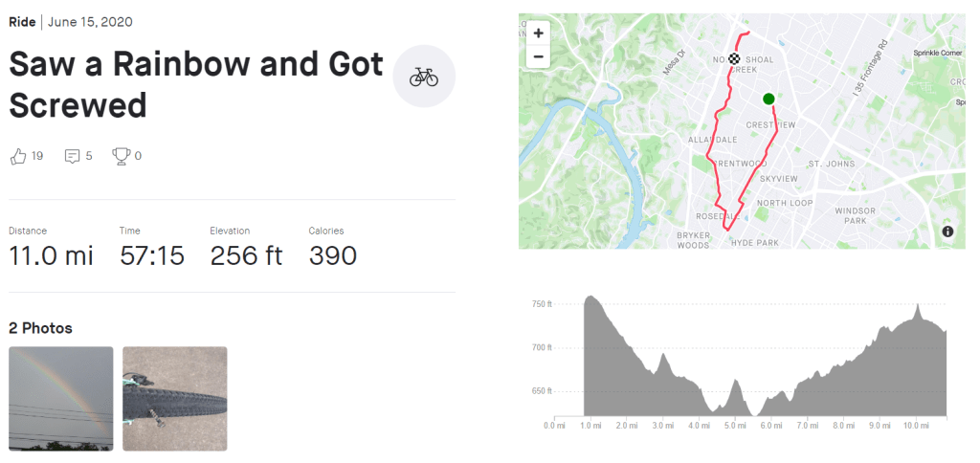Click the elevation peak near 10.0 mi
Image resolution: width=980 pixels, height=463 pixels.
918,308
